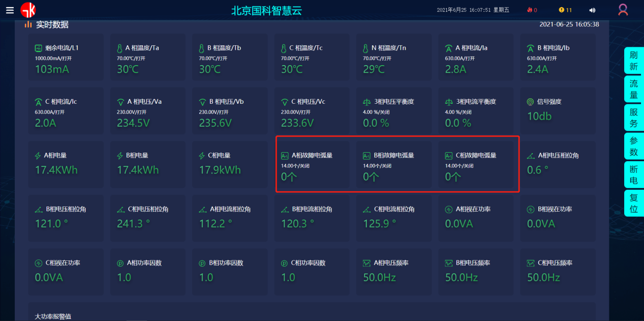Click the A相电量 lightning icon
The height and width of the screenshot is (321, 644).
tap(38, 156)
